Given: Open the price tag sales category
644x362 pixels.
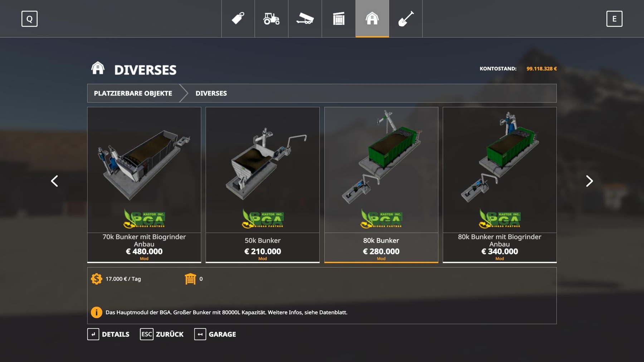Looking at the screenshot, I should pyautogui.click(x=238, y=19).
